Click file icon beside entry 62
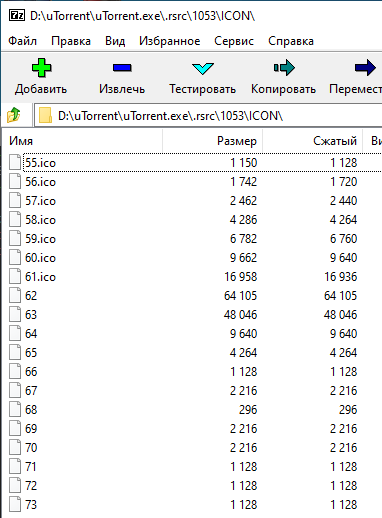 15,295
